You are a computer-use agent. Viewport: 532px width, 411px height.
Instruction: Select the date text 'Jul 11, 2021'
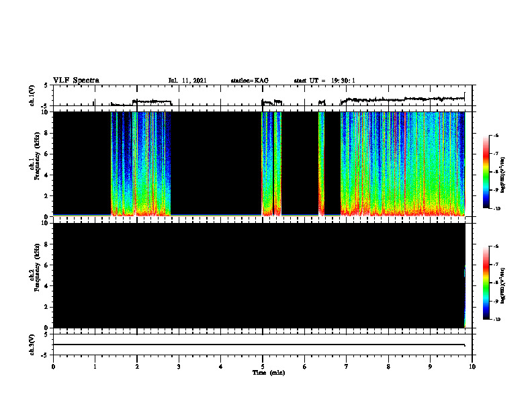(x=187, y=81)
